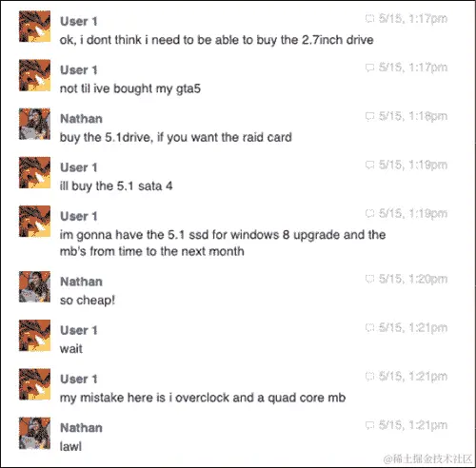The image size is (476, 468).
Task: Click comment icon on 'ill buy the 5.1 sata 4' row
Action: click(x=369, y=165)
